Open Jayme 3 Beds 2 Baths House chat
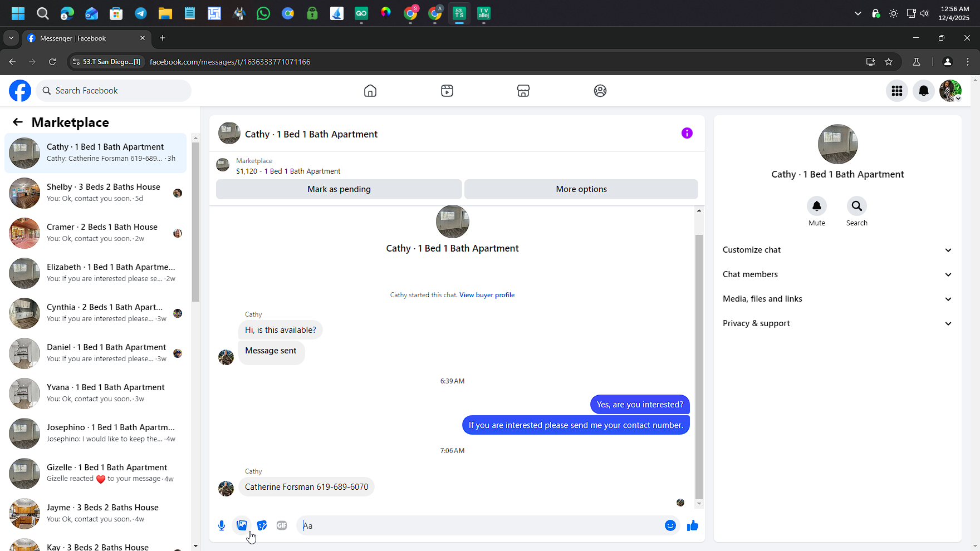Viewport: 980px width, 551px height. 96,514
